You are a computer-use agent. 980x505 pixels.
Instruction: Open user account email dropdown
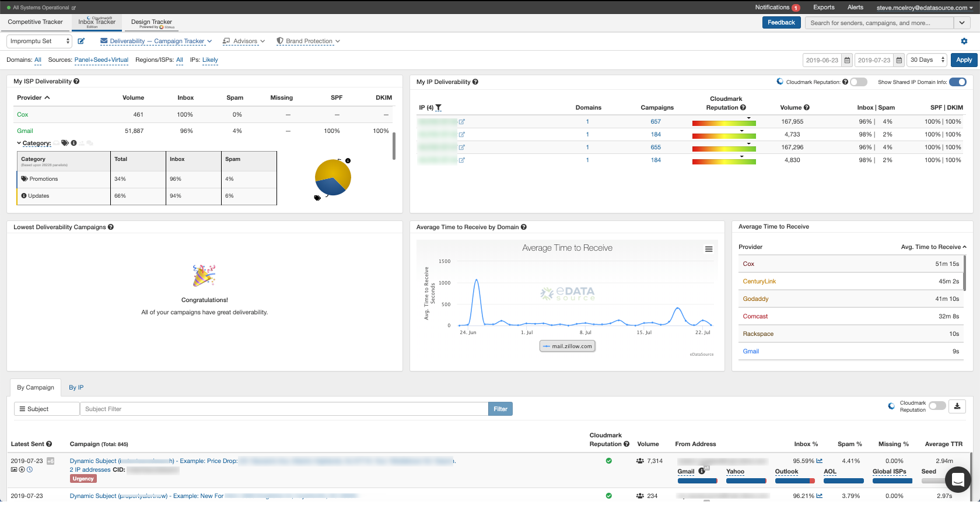pos(925,8)
